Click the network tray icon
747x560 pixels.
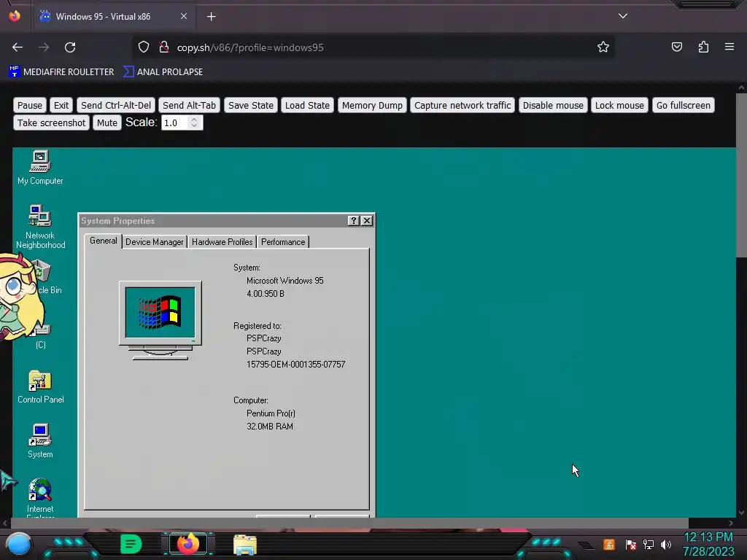click(x=649, y=544)
